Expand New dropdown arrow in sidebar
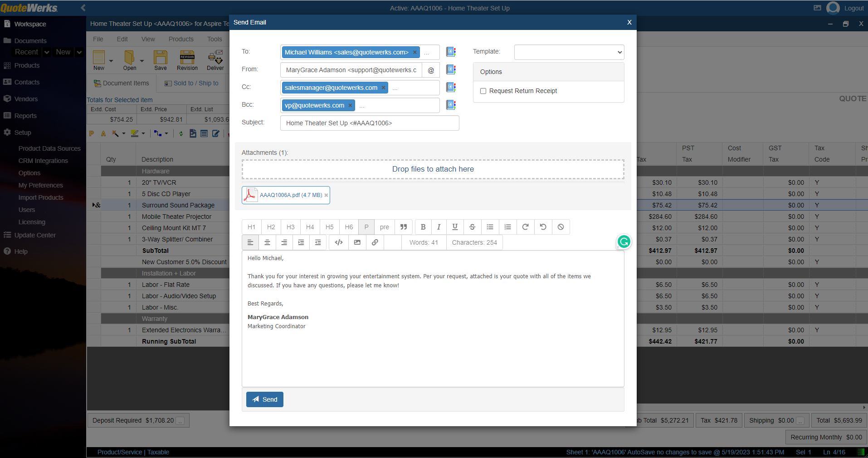Screen dimensions: 868x458 pyautogui.click(x=79, y=52)
